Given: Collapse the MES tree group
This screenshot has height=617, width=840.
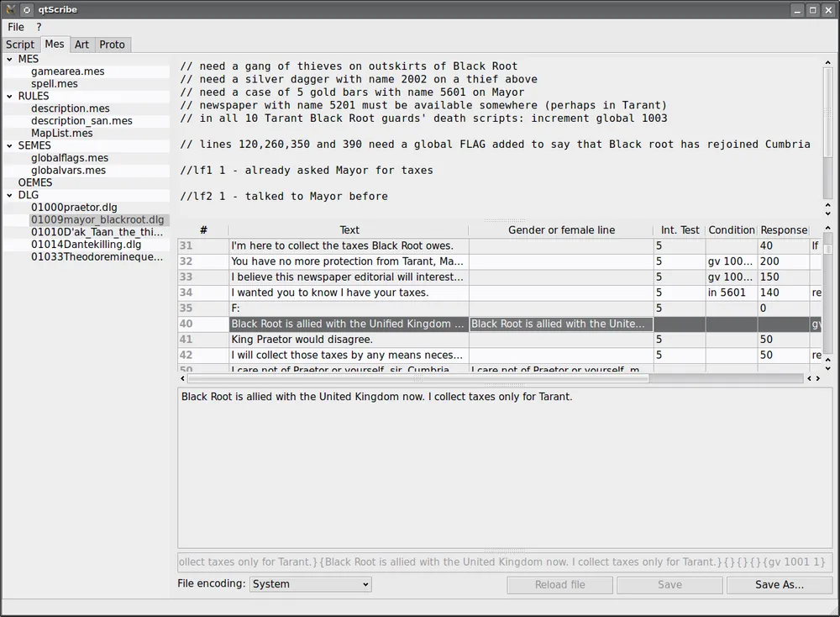Looking at the screenshot, I should click(x=9, y=59).
